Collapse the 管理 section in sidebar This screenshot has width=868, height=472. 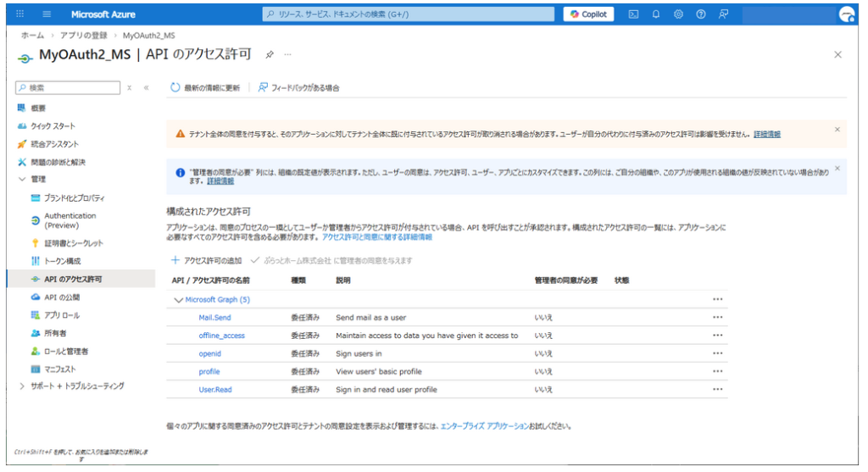tap(22, 180)
